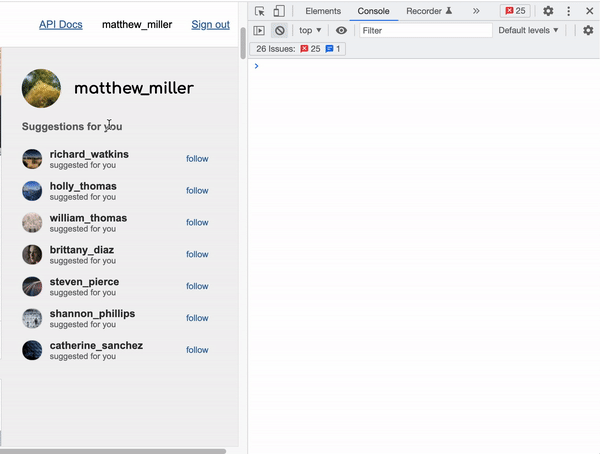Click the holly_thomas username

point(83,186)
